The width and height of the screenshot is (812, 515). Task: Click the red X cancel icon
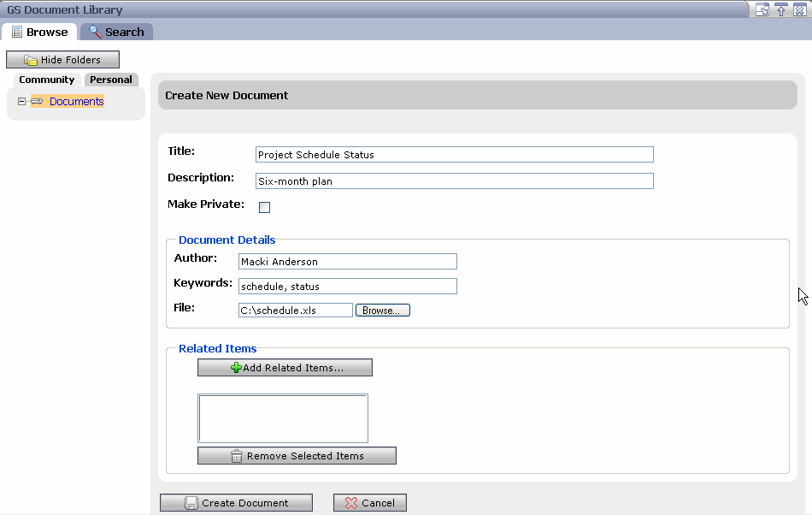click(x=351, y=502)
